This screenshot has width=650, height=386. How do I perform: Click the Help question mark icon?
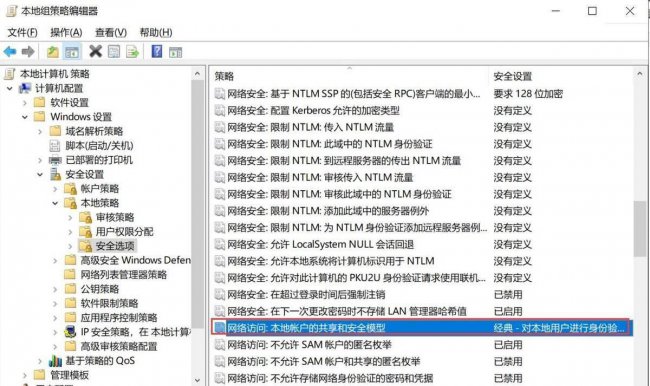(157, 51)
